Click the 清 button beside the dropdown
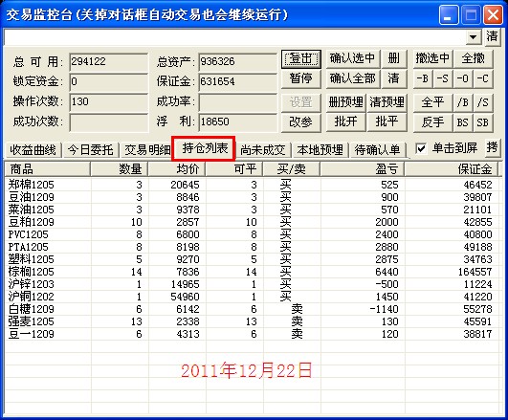 pos(492,36)
